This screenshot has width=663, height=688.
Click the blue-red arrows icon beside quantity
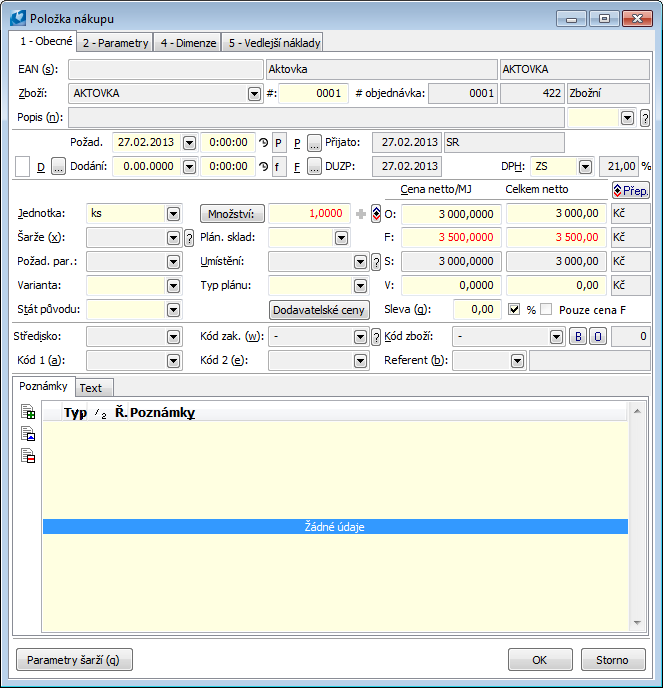376,214
